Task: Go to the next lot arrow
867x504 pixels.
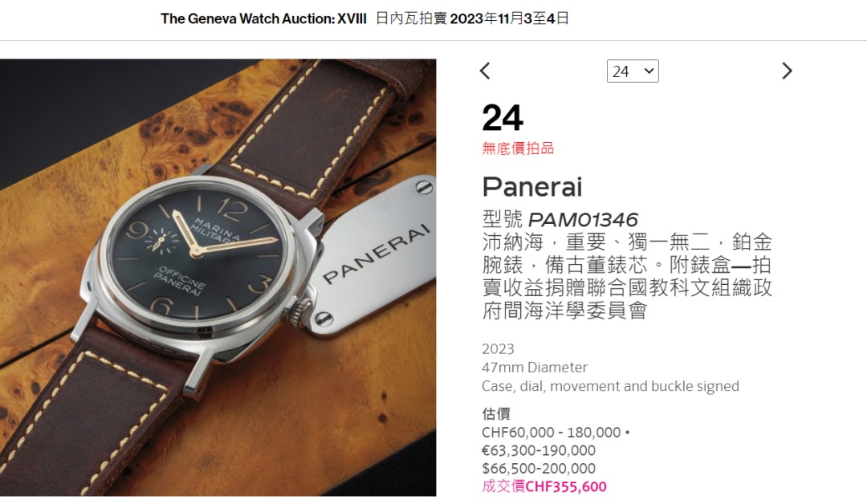Action: [x=788, y=71]
